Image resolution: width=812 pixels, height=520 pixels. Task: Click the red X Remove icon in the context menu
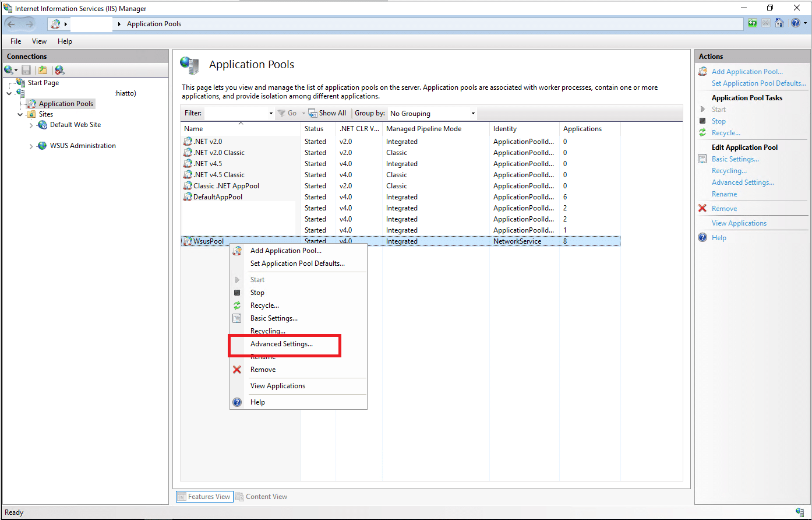pos(237,370)
